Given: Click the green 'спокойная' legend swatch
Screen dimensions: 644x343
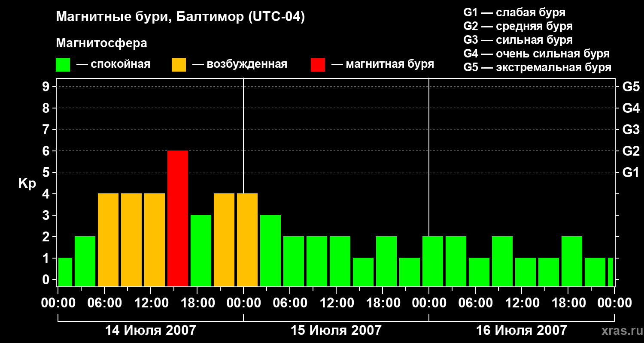Looking at the screenshot, I should click(x=63, y=65).
